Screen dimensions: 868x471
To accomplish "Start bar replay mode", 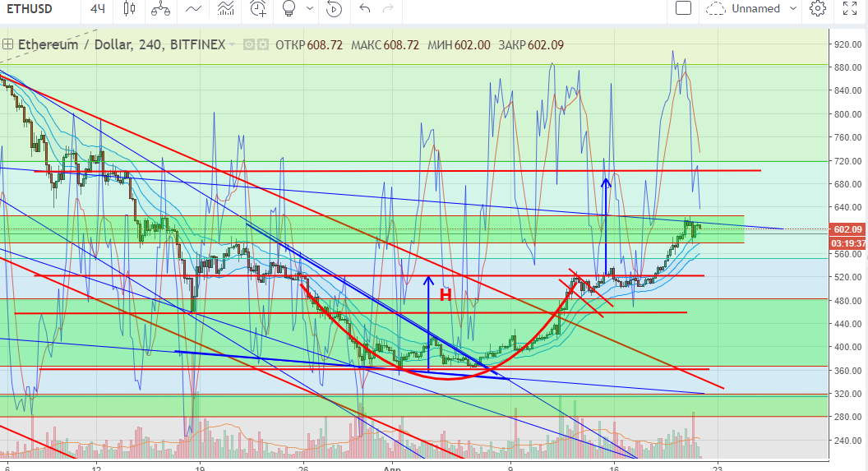I will click(333, 9).
